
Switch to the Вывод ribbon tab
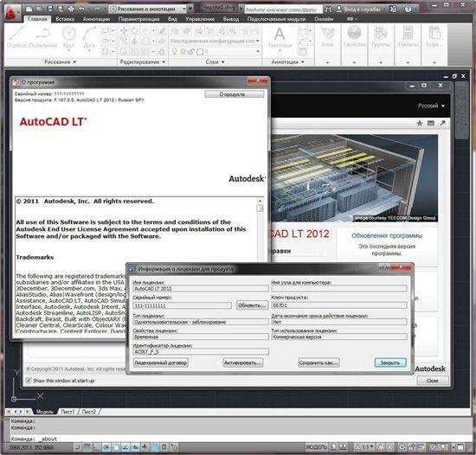(x=231, y=19)
